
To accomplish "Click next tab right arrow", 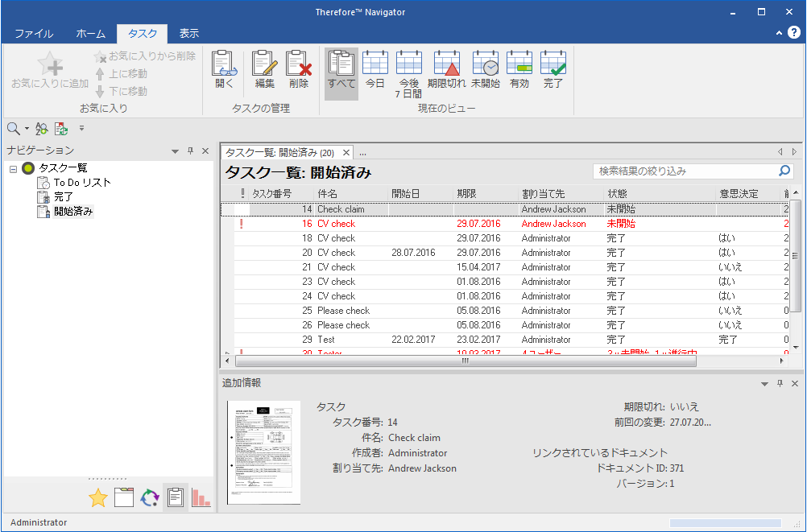I will (794, 152).
